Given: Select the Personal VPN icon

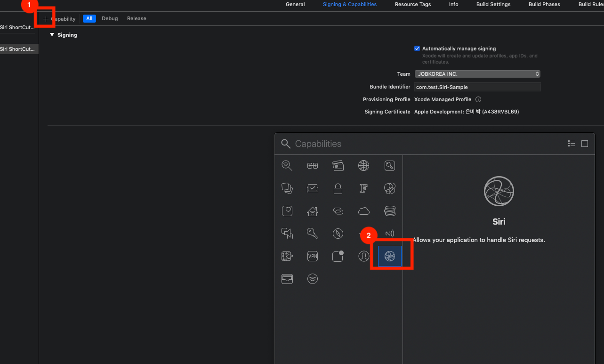Looking at the screenshot, I should click(x=313, y=256).
